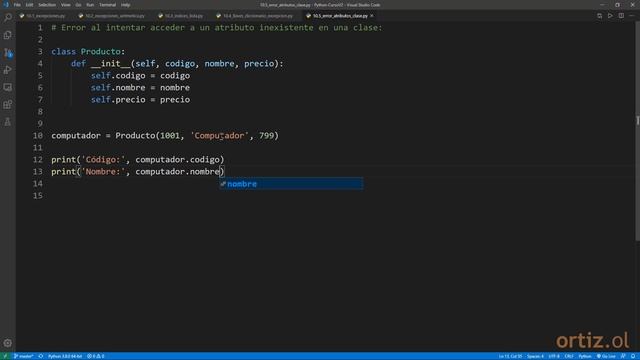Click the Run Python File play icon
The image size is (640, 360).
610,16
